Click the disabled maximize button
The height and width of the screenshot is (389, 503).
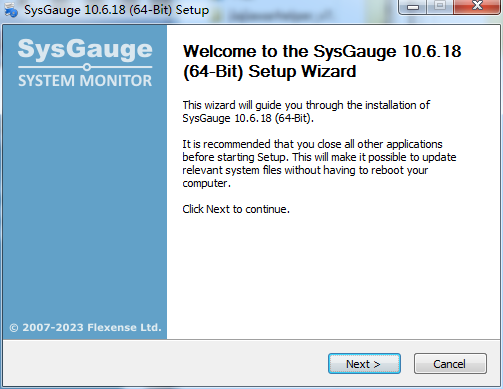[440, 6]
